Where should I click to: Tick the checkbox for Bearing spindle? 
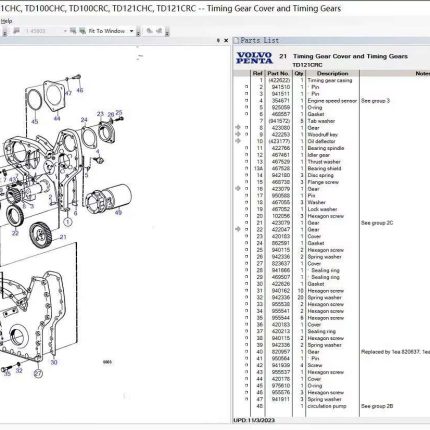tap(247, 148)
